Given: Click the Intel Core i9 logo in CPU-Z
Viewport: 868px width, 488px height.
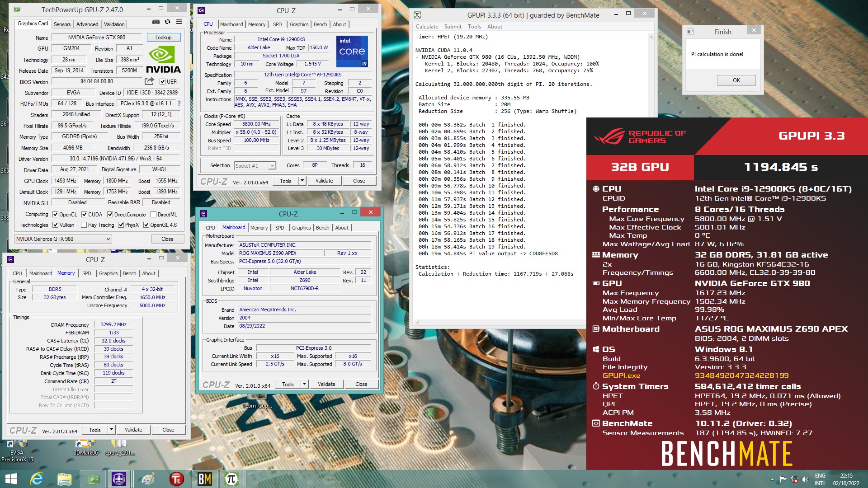Looking at the screenshot, I should pos(353,52).
